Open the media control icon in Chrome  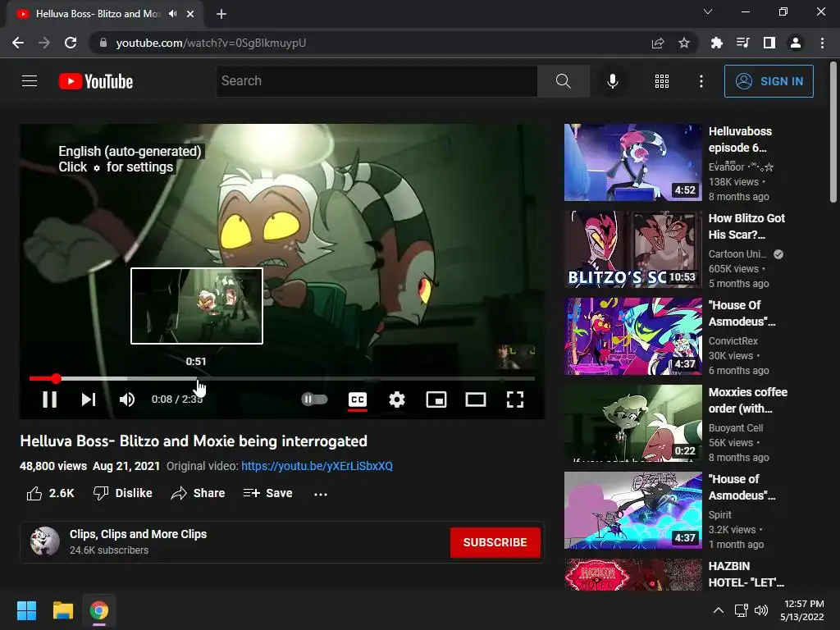742,43
